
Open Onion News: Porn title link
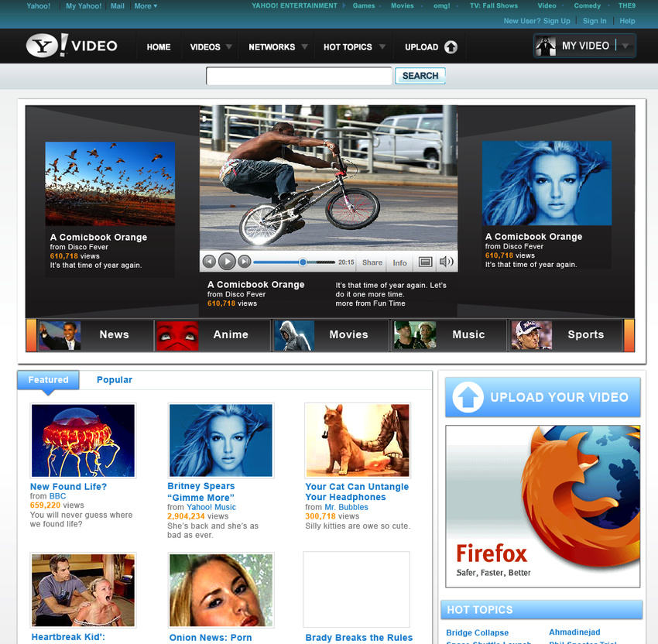(x=211, y=638)
